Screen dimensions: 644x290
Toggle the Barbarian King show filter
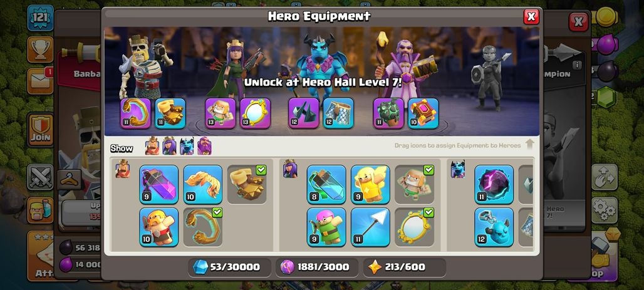(152, 146)
